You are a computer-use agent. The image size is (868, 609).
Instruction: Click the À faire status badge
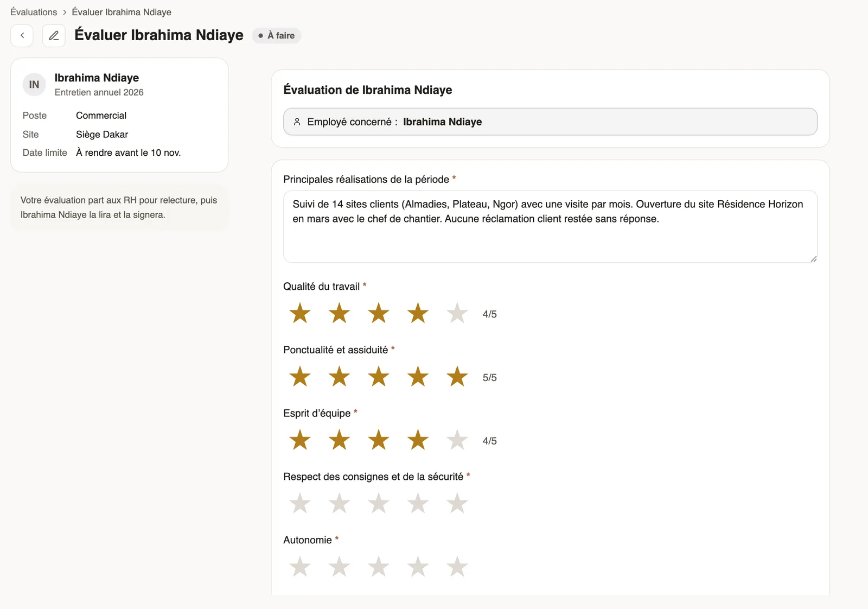(x=277, y=35)
